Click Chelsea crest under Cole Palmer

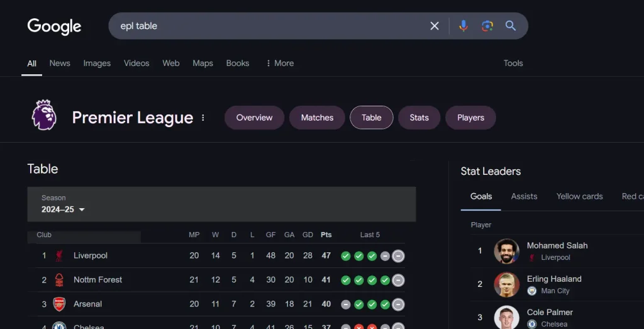pyautogui.click(x=532, y=324)
